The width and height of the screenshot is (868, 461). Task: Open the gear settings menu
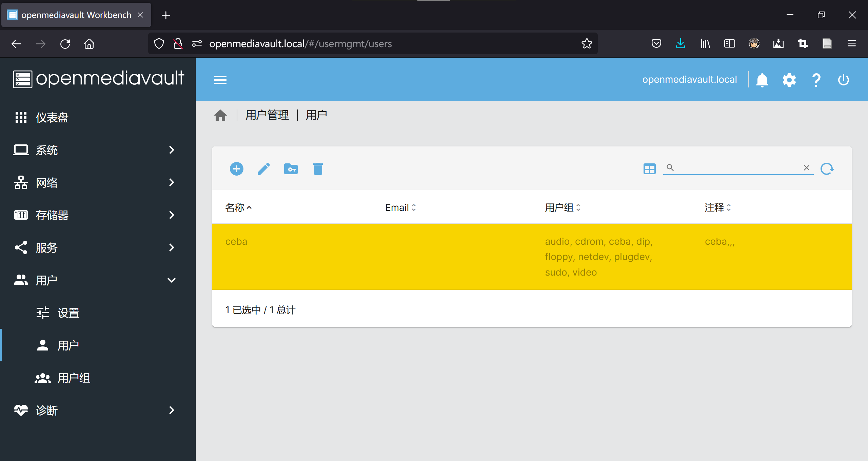click(x=789, y=80)
